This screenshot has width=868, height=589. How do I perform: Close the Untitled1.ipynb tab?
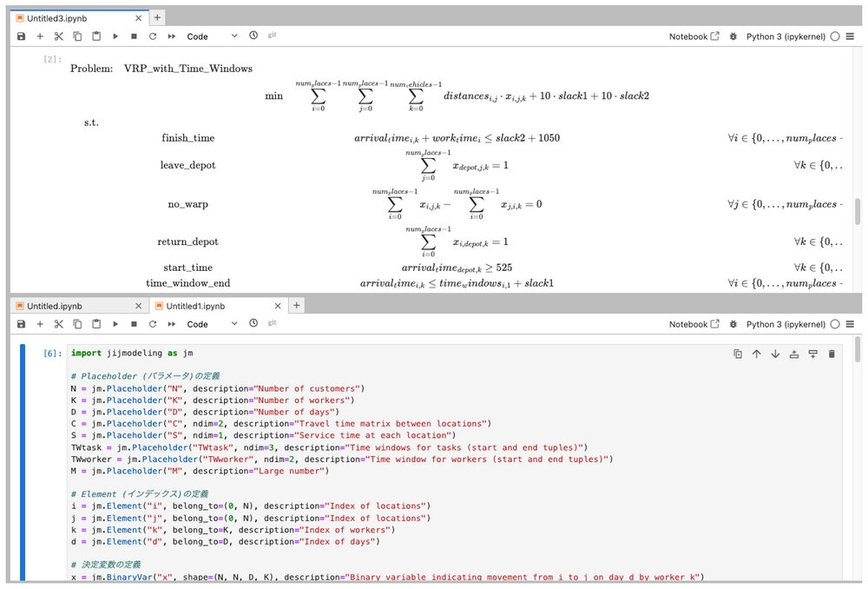(x=278, y=306)
